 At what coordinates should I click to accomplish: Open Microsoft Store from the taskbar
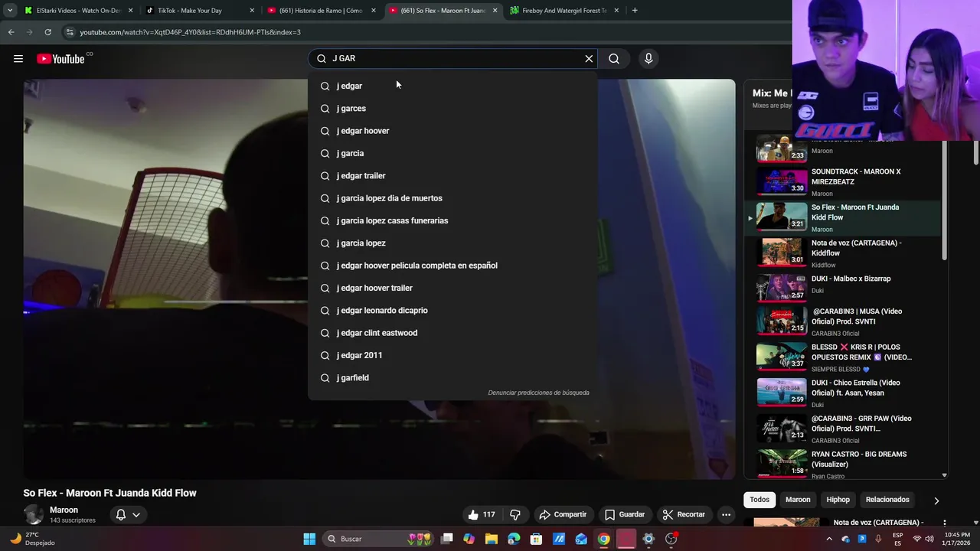[x=536, y=539]
